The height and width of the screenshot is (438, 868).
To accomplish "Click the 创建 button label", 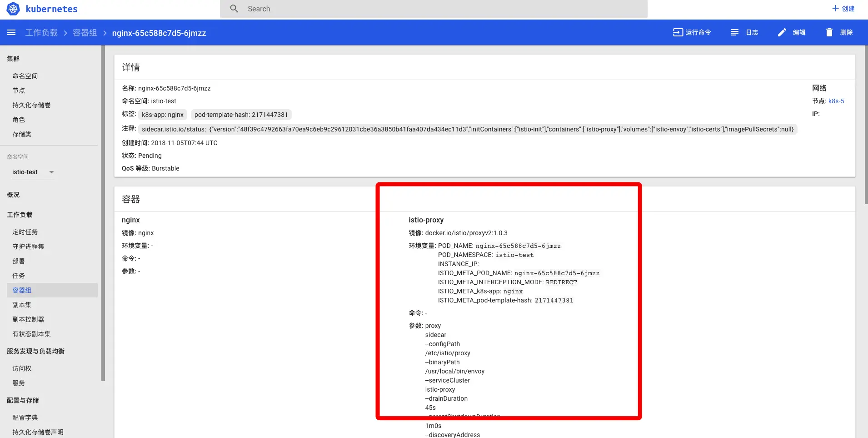I will pos(848,9).
